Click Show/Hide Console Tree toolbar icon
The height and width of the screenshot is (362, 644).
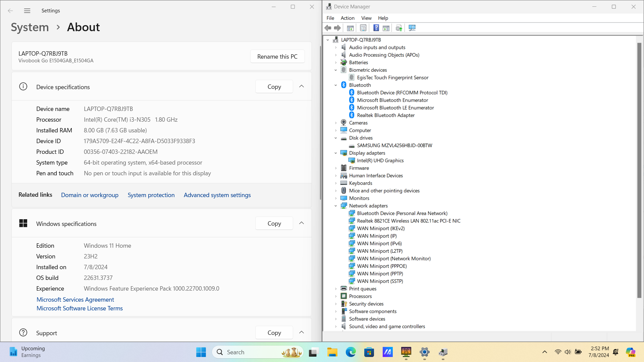(350, 28)
